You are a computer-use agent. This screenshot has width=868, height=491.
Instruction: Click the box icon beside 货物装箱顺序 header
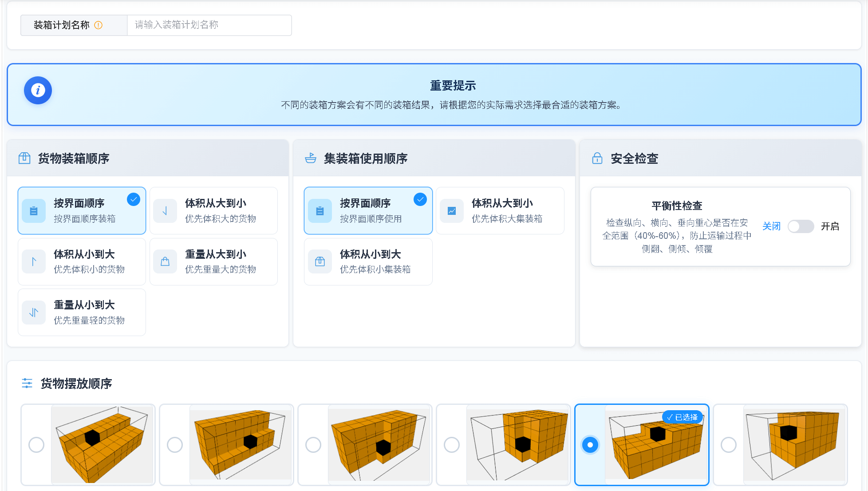(25, 158)
